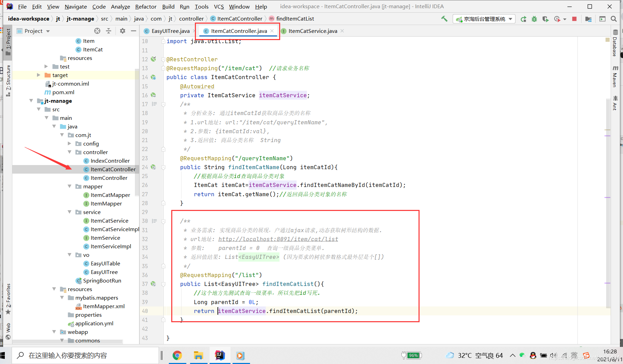Viewport: 623px width, 364px height.
Task: Close the ItemCatService.java tab
Action: 342,31
